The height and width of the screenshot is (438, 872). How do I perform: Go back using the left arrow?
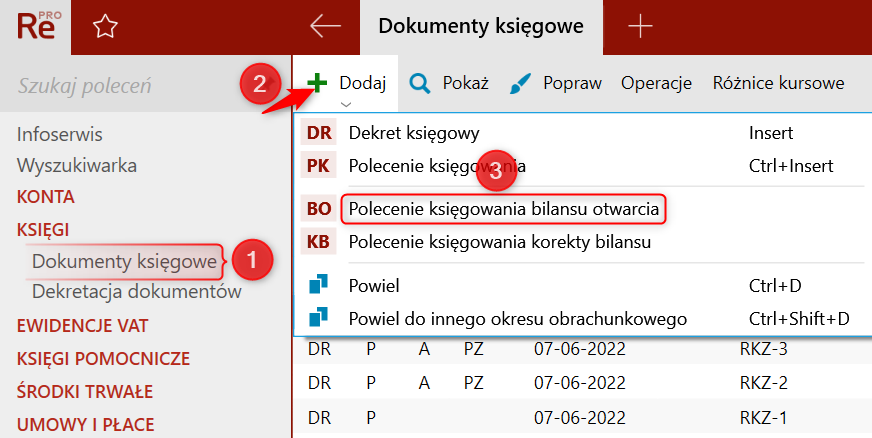coord(325,26)
